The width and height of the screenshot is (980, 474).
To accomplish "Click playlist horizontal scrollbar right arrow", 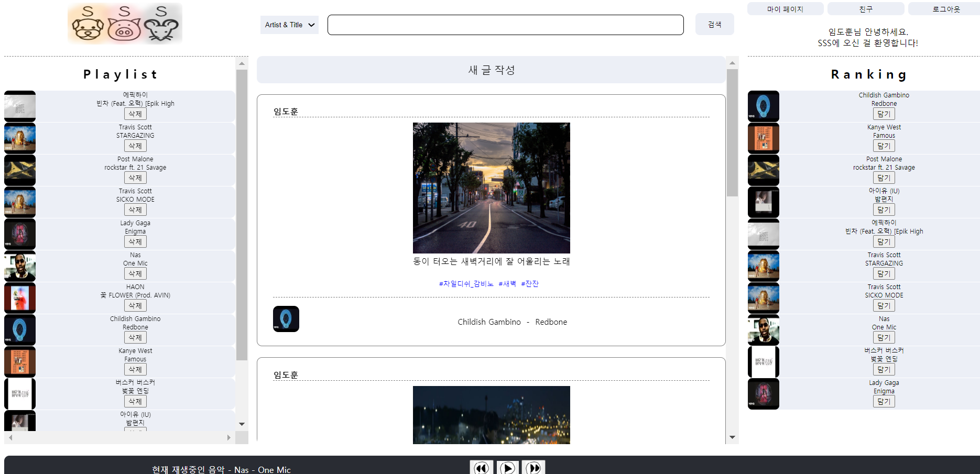I will pyautogui.click(x=228, y=437).
